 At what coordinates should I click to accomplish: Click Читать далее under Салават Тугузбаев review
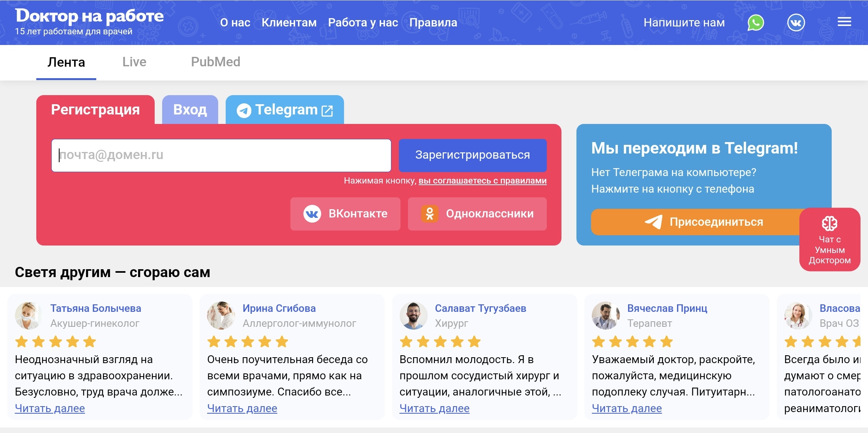click(434, 408)
